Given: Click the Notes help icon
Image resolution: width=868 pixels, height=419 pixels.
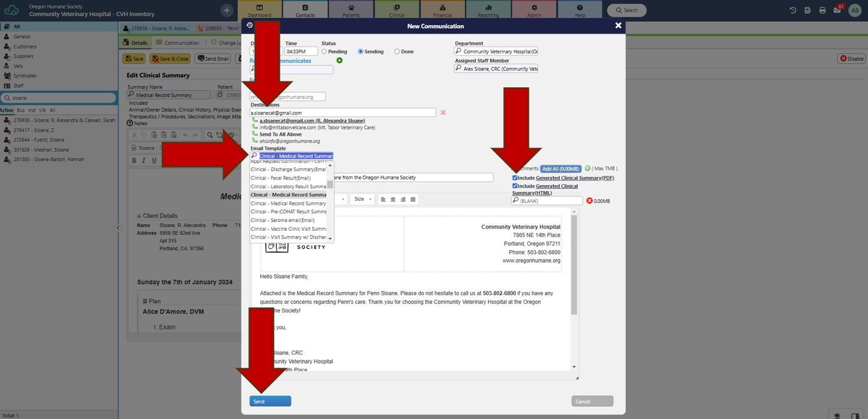Looking at the screenshot, I should pos(130,123).
